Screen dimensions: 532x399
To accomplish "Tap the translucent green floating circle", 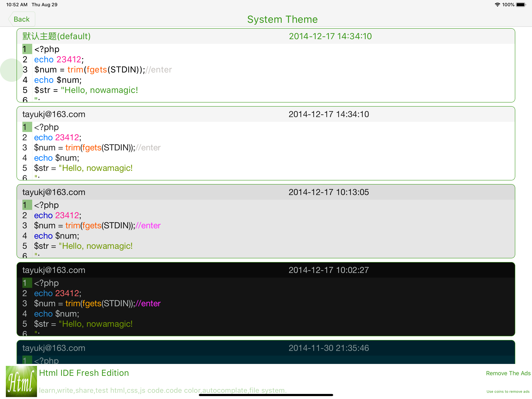I will click(11, 70).
